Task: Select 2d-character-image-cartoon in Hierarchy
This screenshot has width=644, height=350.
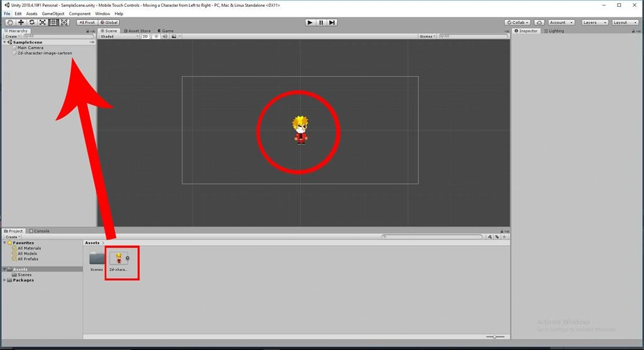Action: 42,53
